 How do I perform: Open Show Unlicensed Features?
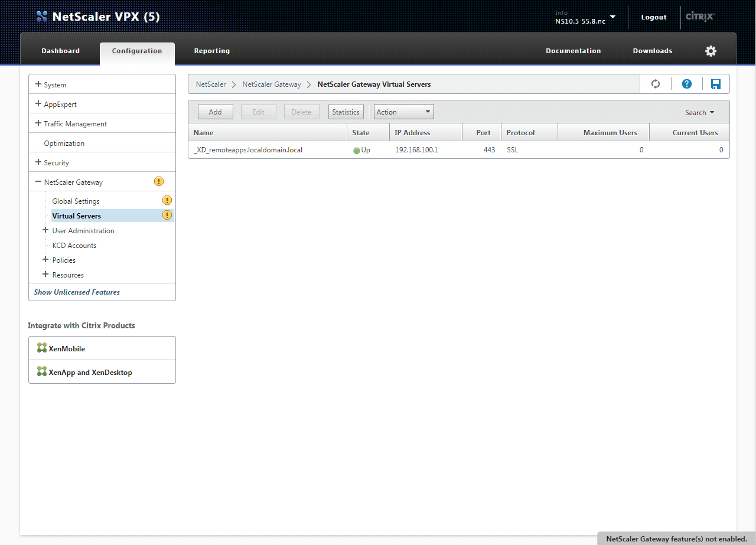click(77, 292)
